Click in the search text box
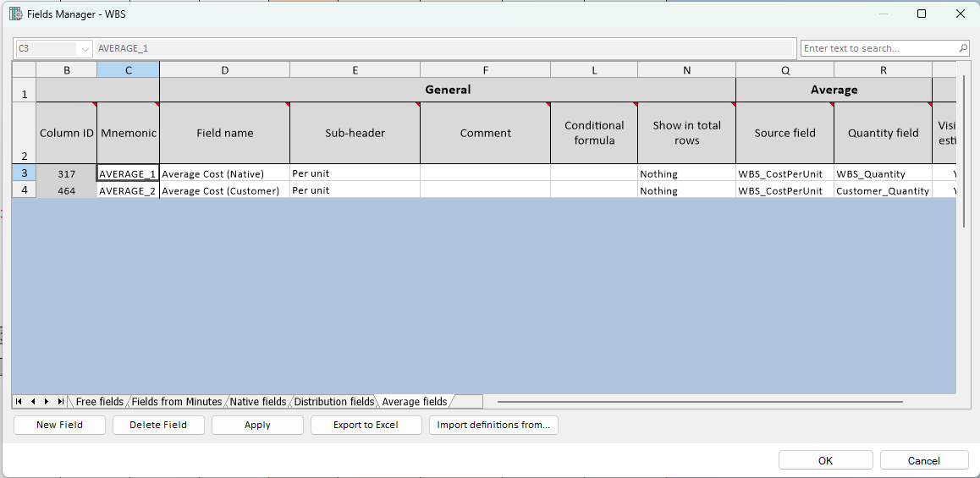Screen dimensions: 980x478 click(x=876, y=48)
